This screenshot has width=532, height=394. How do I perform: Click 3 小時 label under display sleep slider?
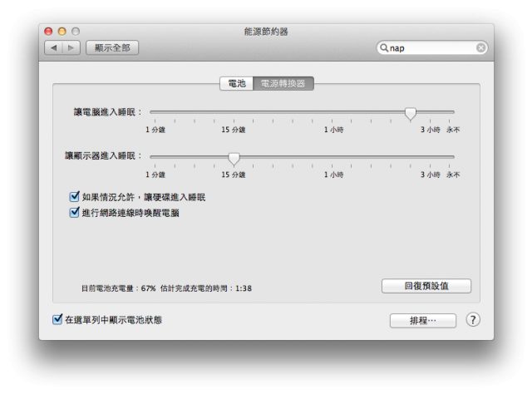431,175
